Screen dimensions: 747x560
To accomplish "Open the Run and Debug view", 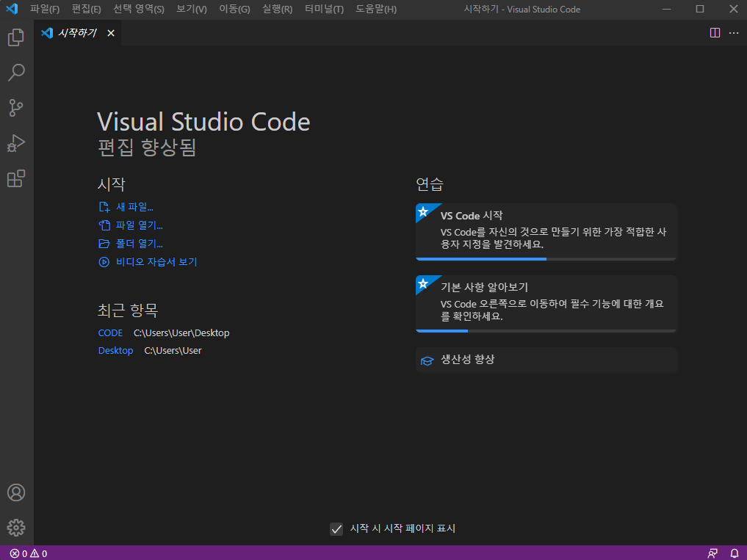I will click(x=16, y=143).
